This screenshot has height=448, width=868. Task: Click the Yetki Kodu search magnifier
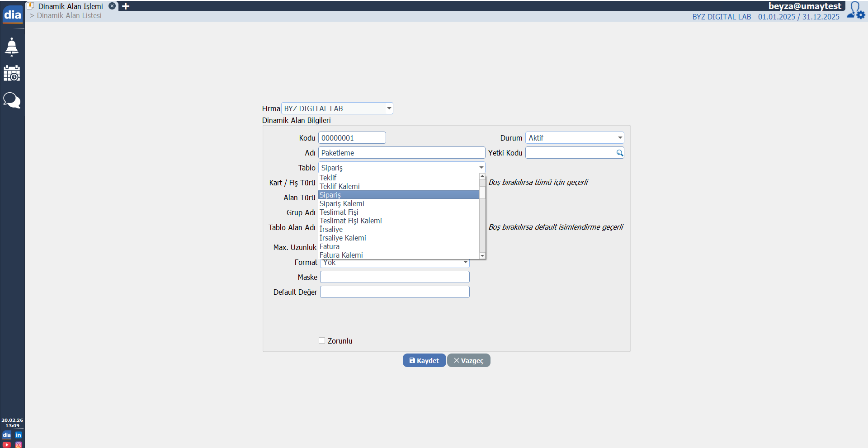tap(619, 153)
